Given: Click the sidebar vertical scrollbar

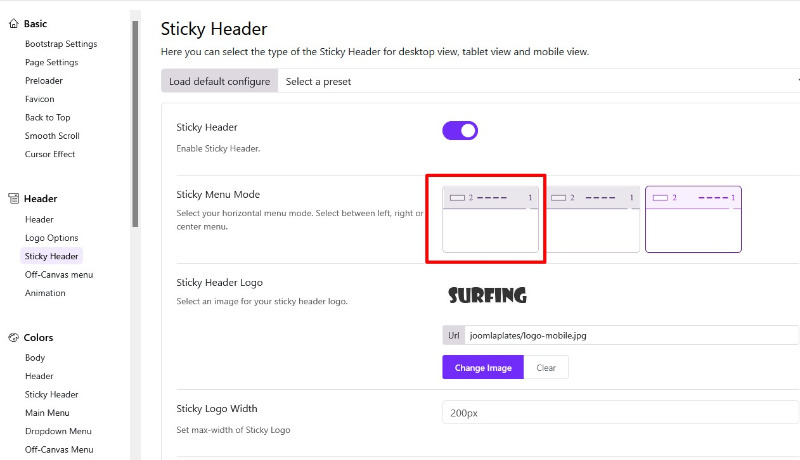Looking at the screenshot, I should coord(135,120).
